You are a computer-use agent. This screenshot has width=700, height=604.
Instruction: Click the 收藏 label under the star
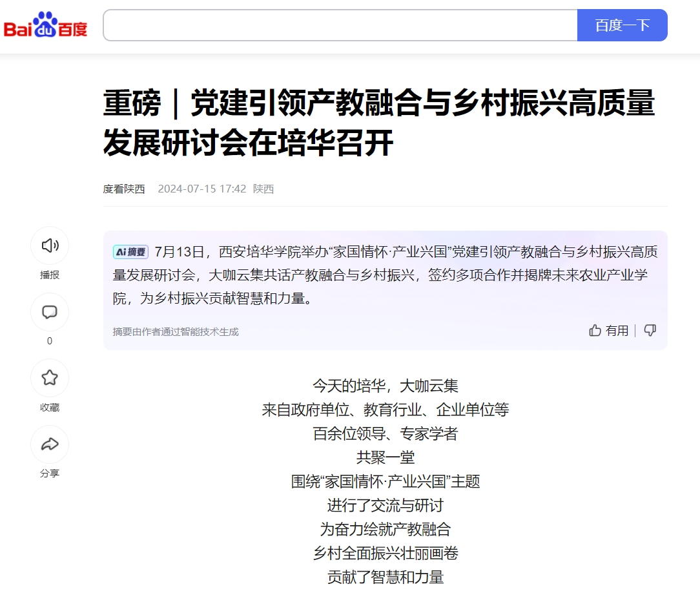pos(50,408)
